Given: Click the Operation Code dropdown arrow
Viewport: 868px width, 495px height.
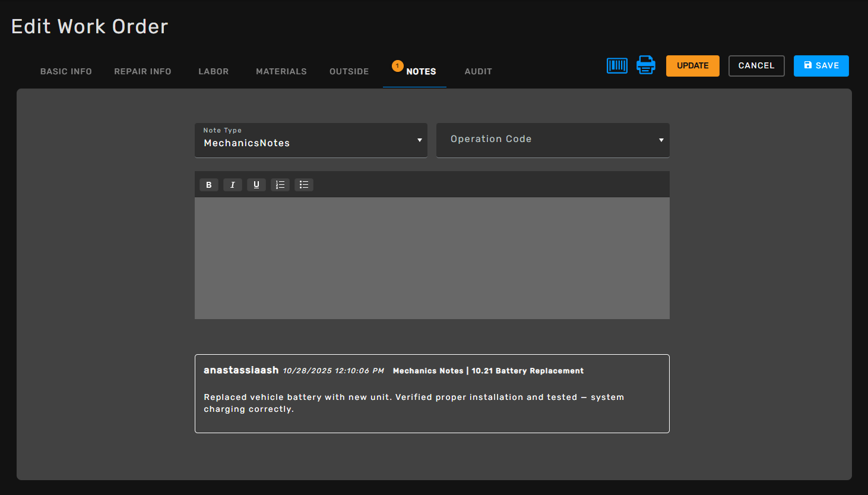Looking at the screenshot, I should pyautogui.click(x=661, y=140).
